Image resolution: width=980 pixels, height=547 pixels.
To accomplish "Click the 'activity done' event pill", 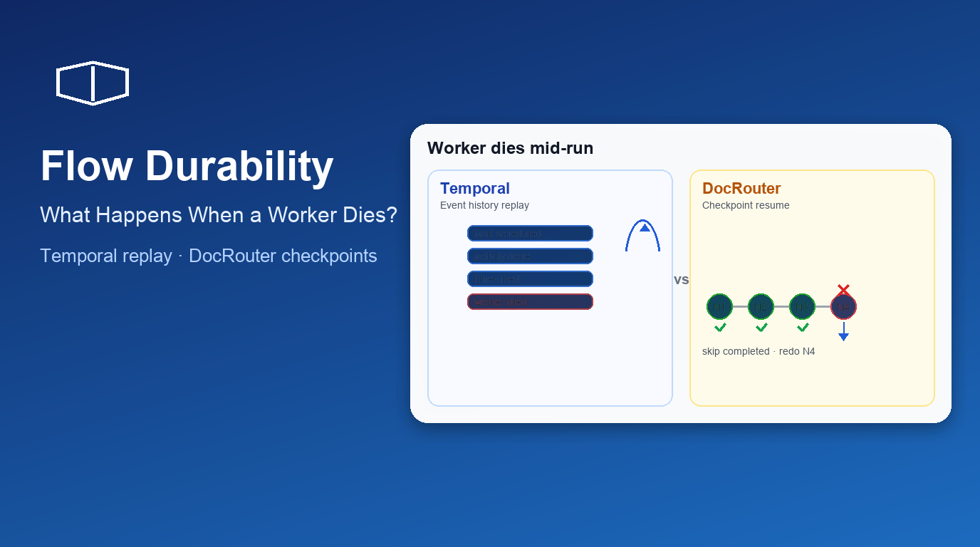I will coord(530,256).
